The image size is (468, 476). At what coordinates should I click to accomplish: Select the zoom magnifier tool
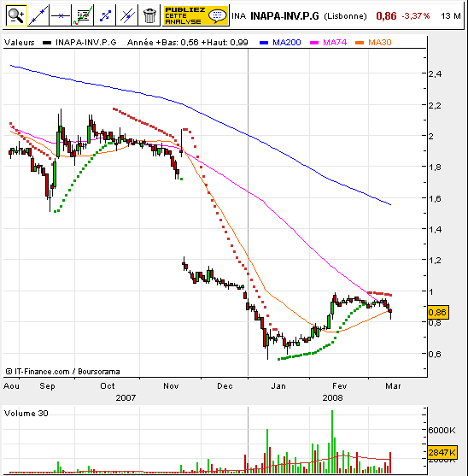point(16,15)
